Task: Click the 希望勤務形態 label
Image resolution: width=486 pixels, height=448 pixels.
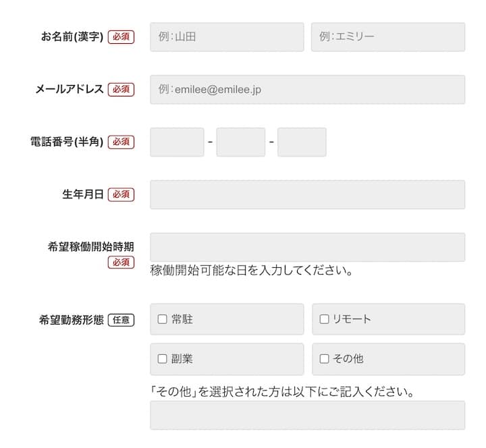Action: click(72, 320)
